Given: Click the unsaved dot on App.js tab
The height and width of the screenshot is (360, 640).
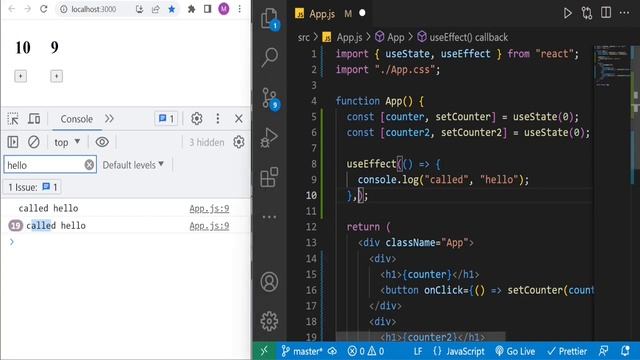Looking at the screenshot, I should coord(362,13).
